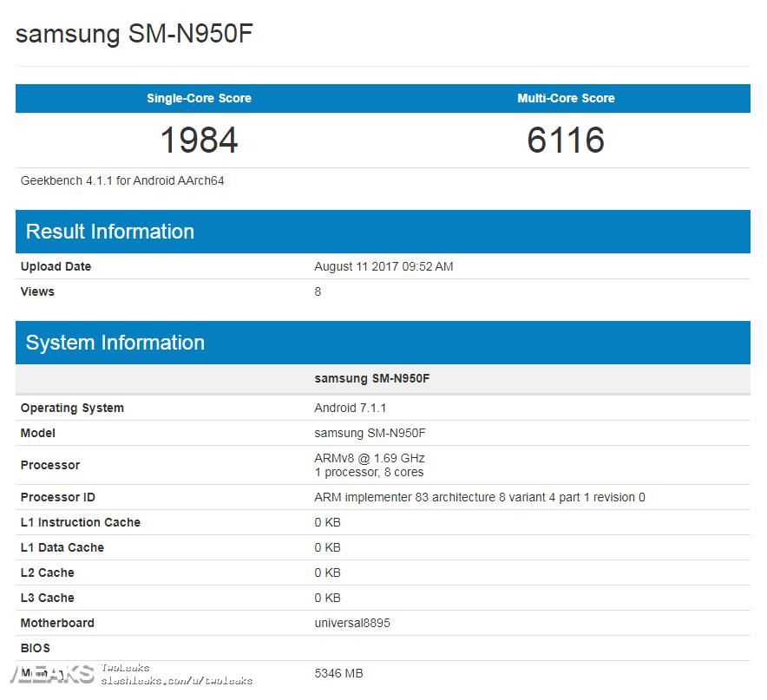Click the slashleaks.com/u/twoleaks watermark URL
Screen dimensions: 767x700
[176, 681]
